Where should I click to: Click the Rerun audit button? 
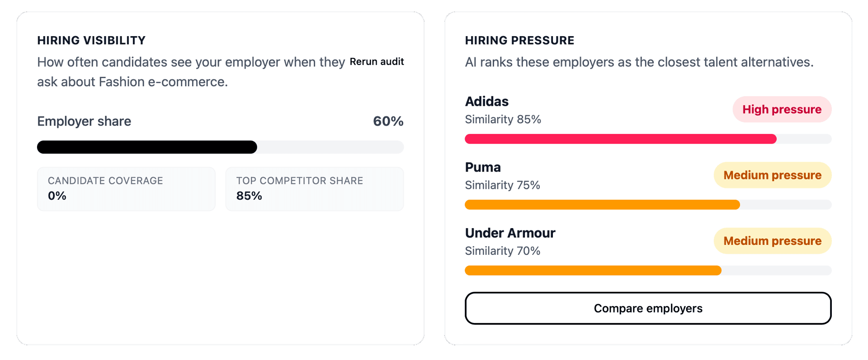point(377,62)
